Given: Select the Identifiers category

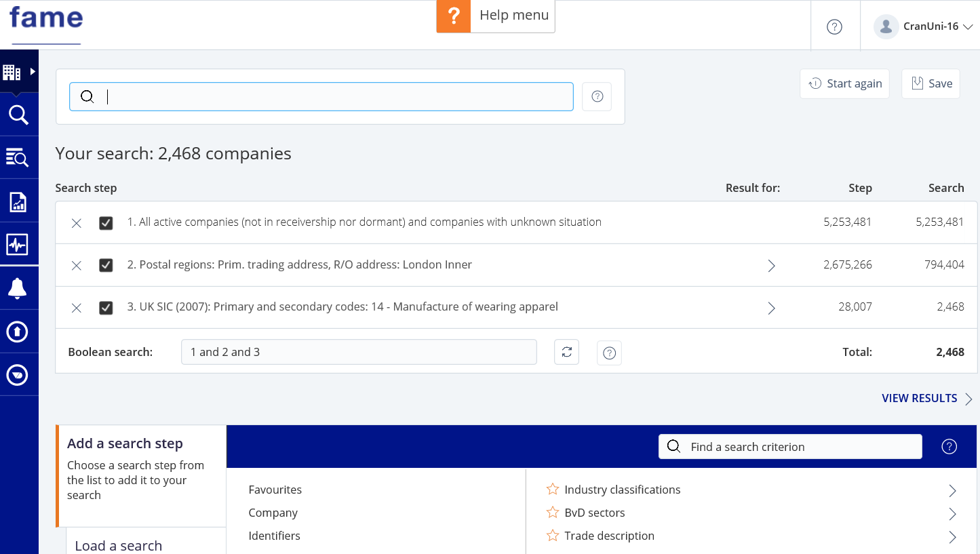Looking at the screenshot, I should pos(275,536).
